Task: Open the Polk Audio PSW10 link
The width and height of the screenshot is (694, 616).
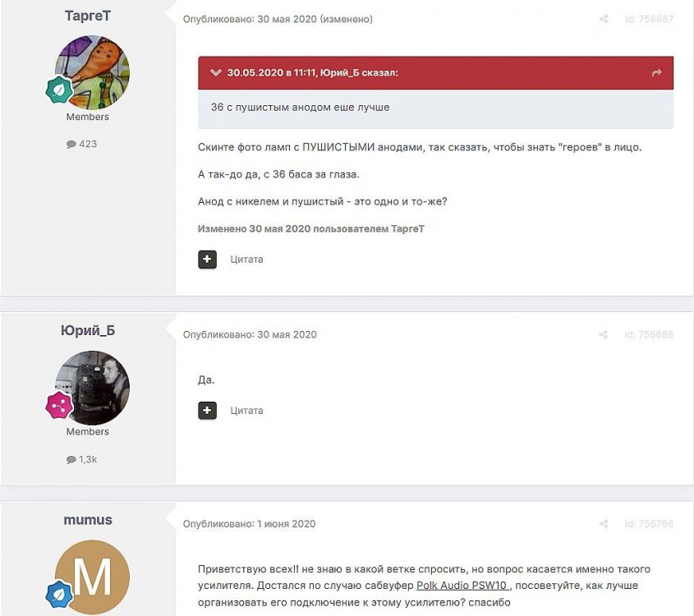Action: pyautogui.click(x=463, y=586)
